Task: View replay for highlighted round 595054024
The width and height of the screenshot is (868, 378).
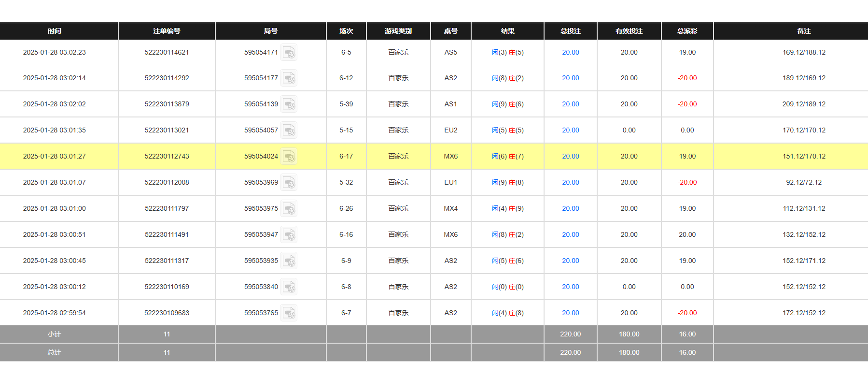Action: [289, 157]
